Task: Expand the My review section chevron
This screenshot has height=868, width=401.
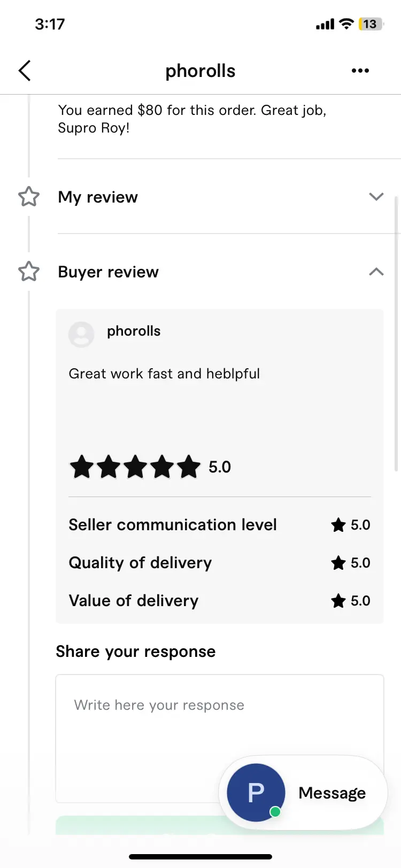Action: pos(376,197)
